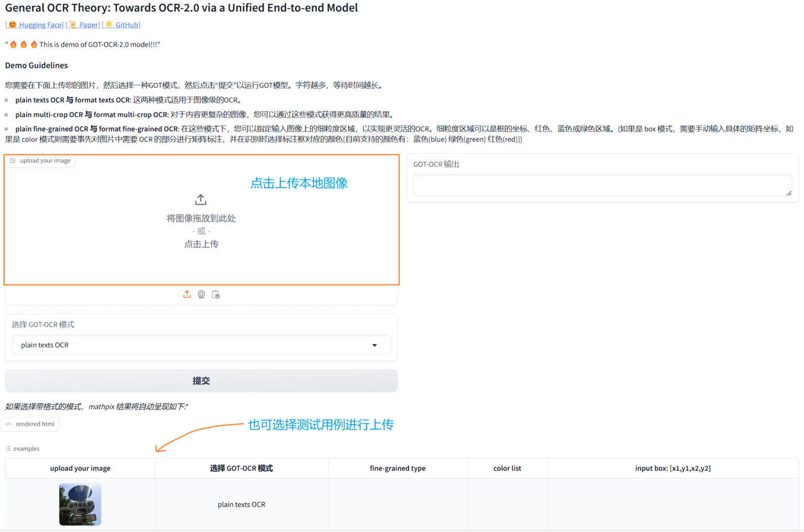Click the list icon next to examples

[8, 448]
